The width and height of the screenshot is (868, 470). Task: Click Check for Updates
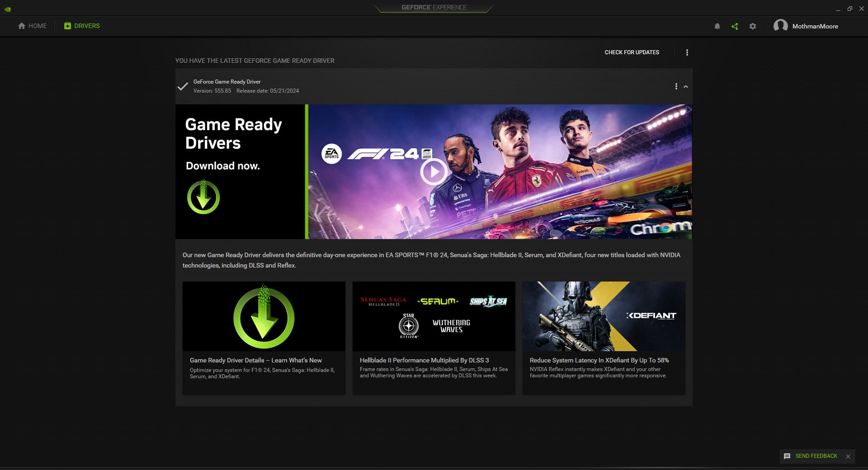[632, 52]
